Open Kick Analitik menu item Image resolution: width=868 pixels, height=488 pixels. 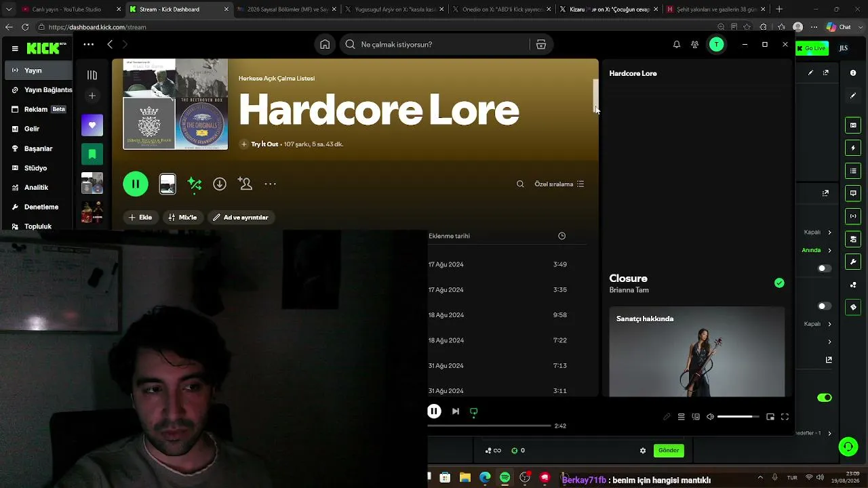(x=38, y=187)
